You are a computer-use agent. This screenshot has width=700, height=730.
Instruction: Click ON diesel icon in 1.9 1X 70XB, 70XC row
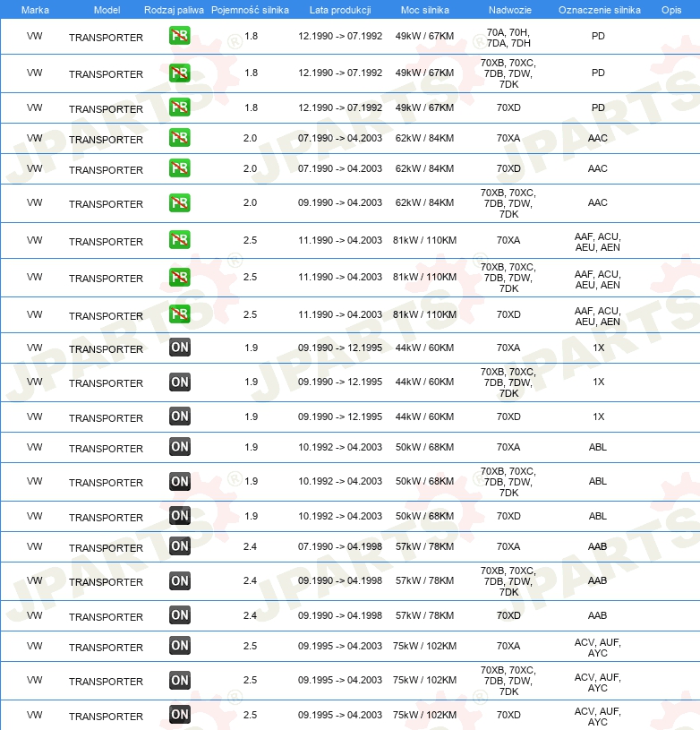pos(180,382)
